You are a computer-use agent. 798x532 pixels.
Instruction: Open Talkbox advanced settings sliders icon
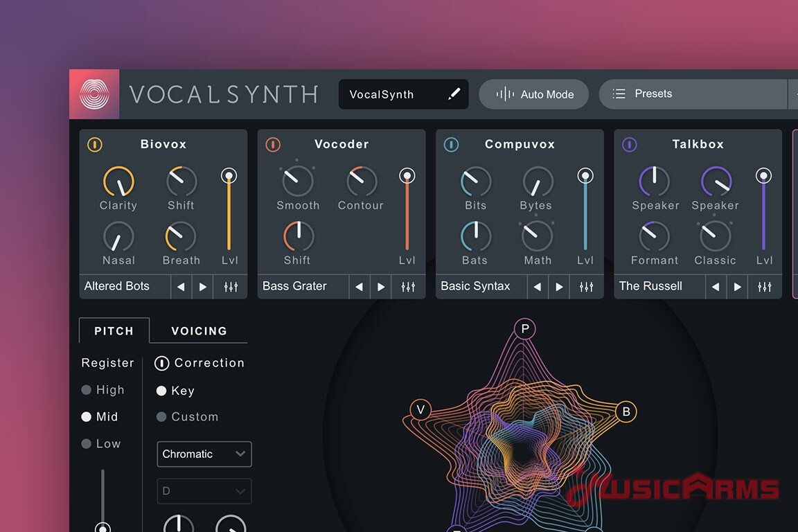tap(765, 287)
